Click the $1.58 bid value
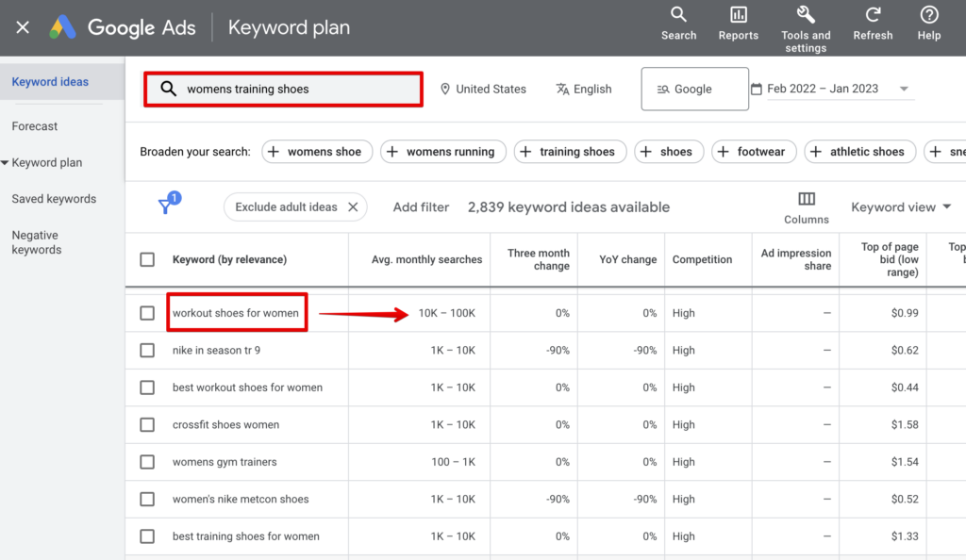This screenshot has width=966, height=560. click(905, 424)
